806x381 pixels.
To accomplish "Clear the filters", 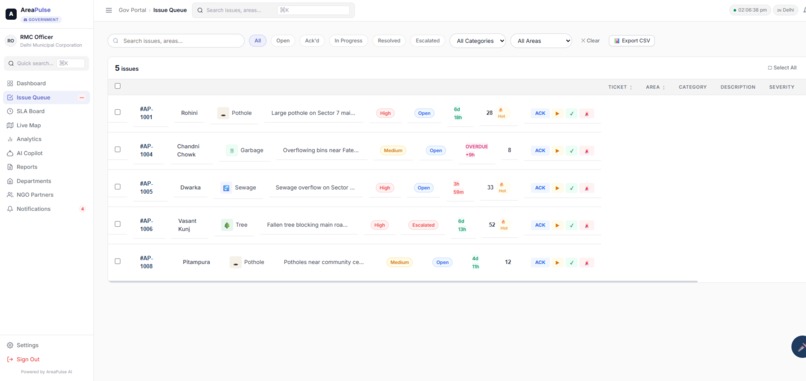I will (x=590, y=41).
